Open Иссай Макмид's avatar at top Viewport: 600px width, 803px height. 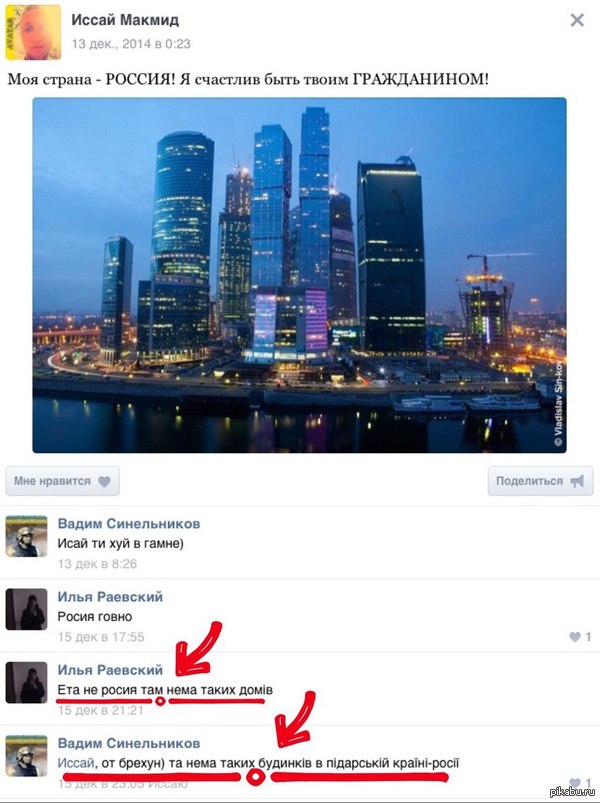point(33,32)
